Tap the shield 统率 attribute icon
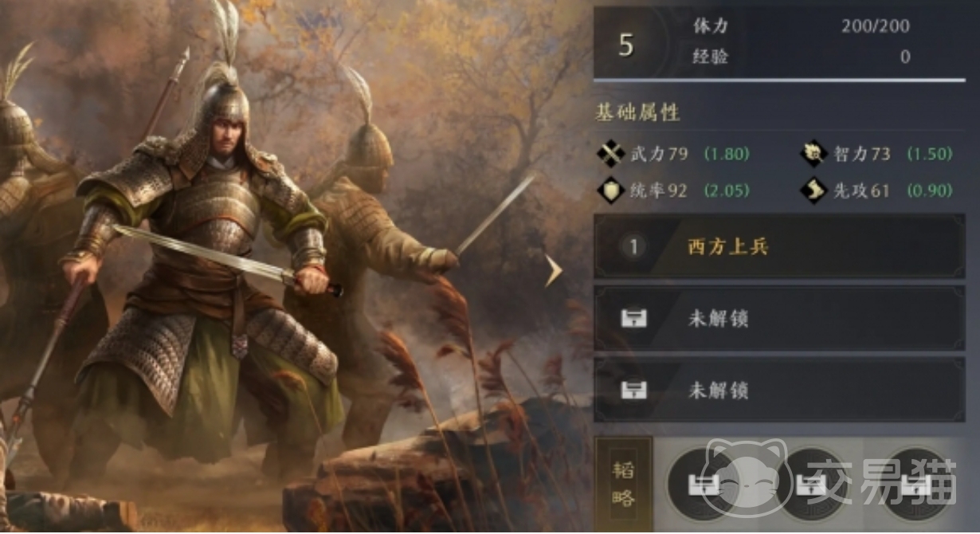Viewport: 980px width, 534px height. [x=611, y=190]
